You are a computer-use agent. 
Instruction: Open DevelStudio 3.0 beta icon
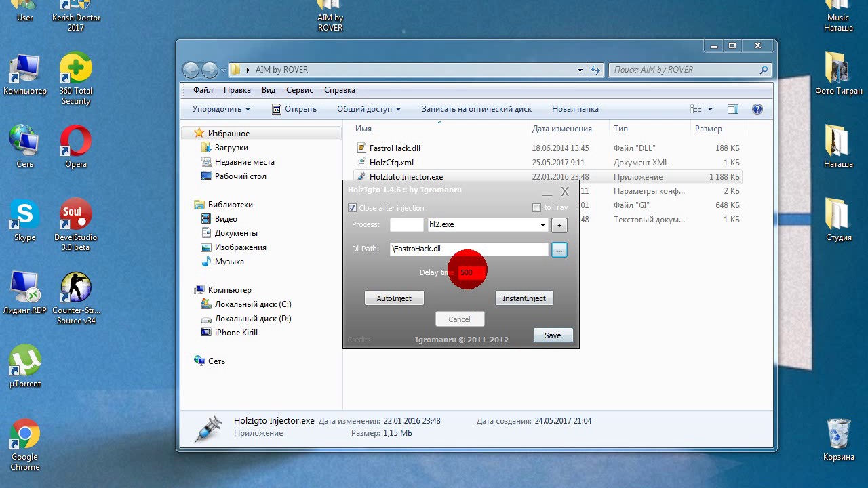[75, 224]
